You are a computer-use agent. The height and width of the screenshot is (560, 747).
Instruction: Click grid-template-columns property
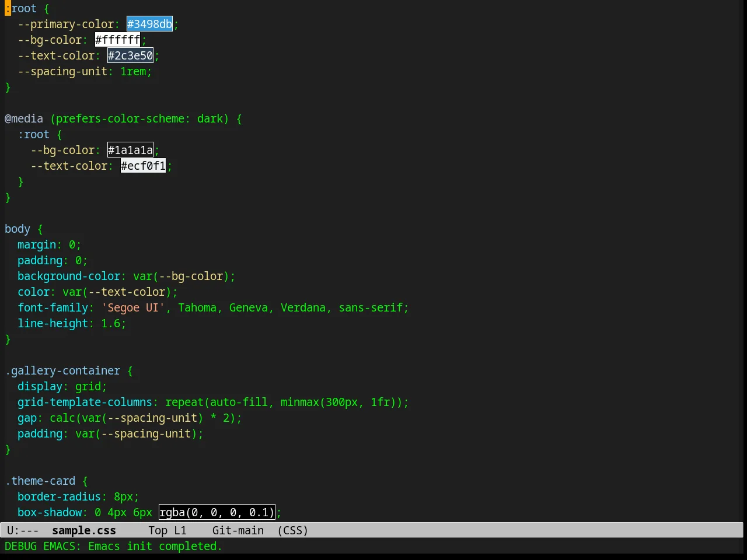pos(85,402)
